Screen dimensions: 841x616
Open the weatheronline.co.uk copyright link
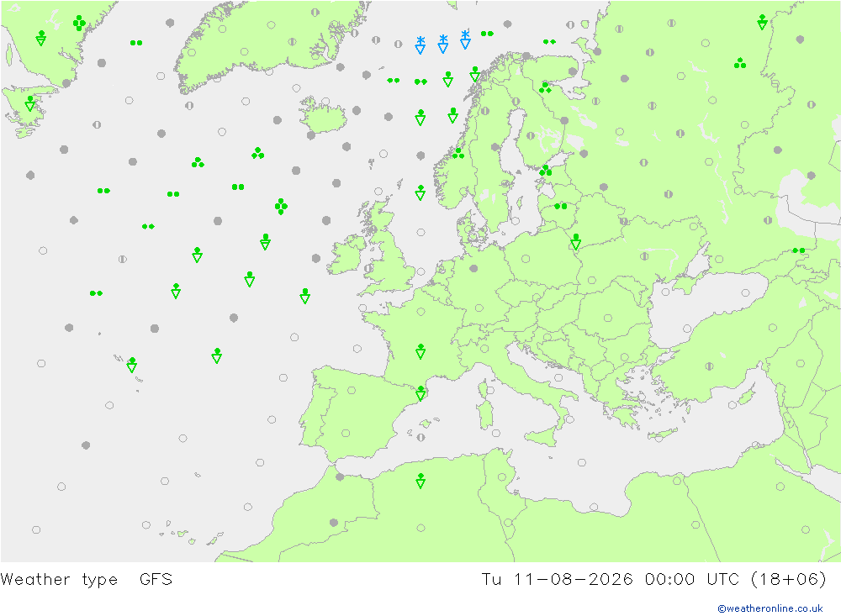click(770, 608)
